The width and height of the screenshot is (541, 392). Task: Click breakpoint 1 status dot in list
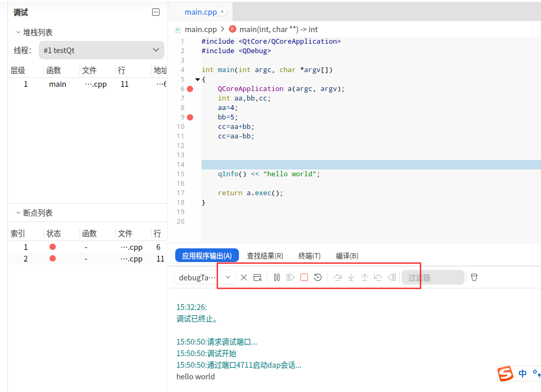[53, 247]
